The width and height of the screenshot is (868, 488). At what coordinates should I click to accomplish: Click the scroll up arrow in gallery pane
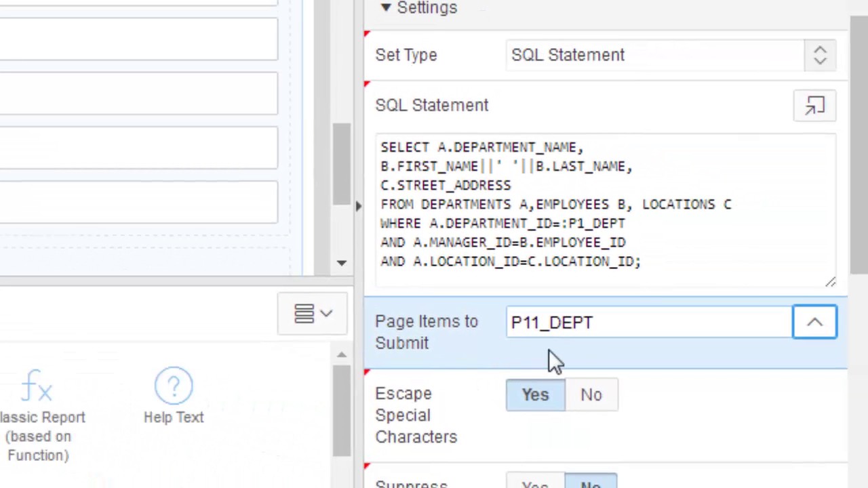tap(342, 355)
